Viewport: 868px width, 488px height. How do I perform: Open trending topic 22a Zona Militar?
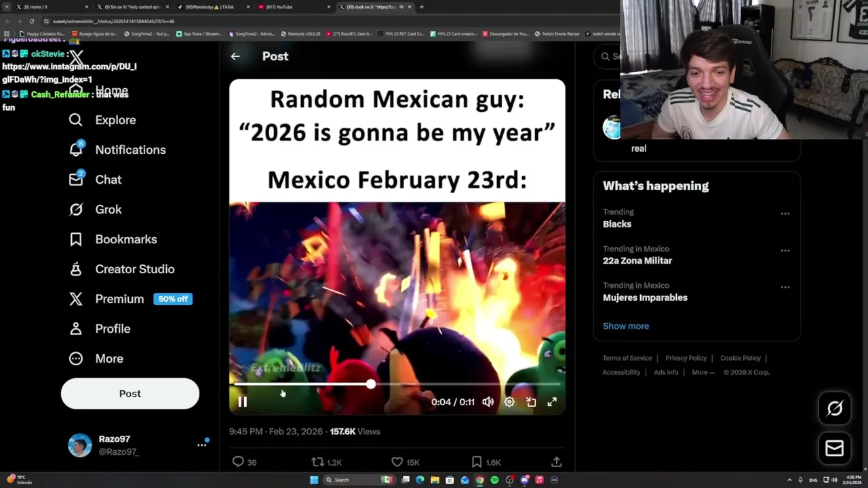(637, 261)
